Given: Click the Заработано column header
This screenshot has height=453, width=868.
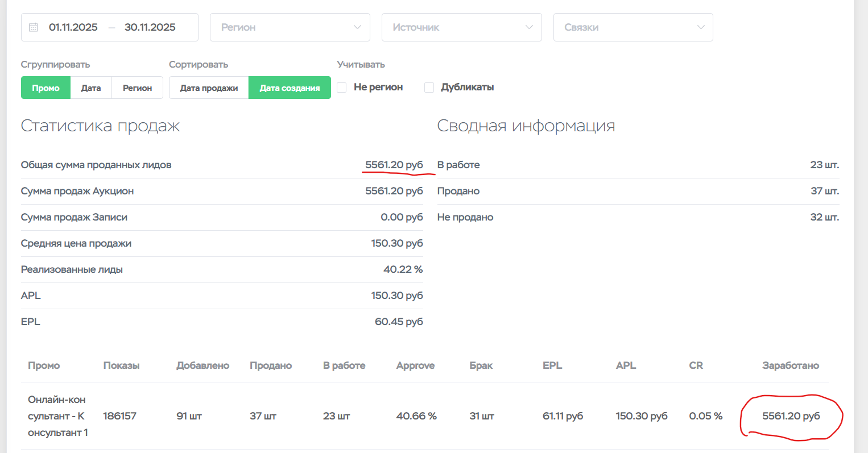Looking at the screenshot, I should (791, 365).
